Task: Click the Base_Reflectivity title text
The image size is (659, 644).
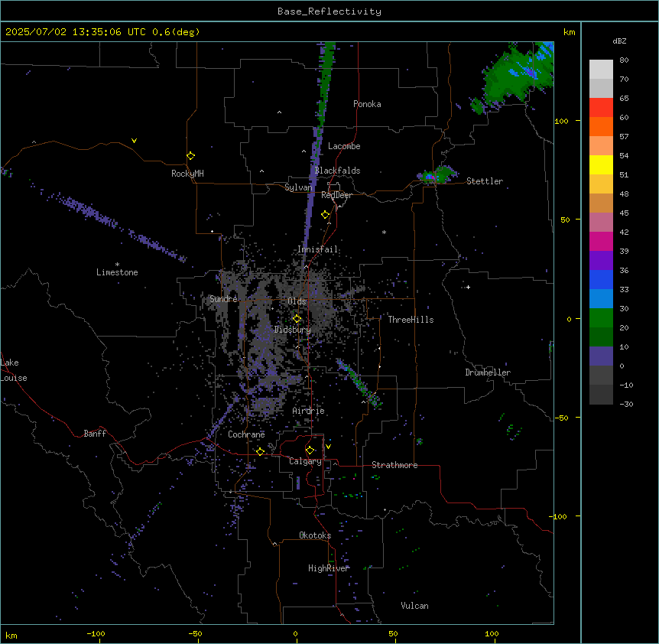Action: (329, 11)
